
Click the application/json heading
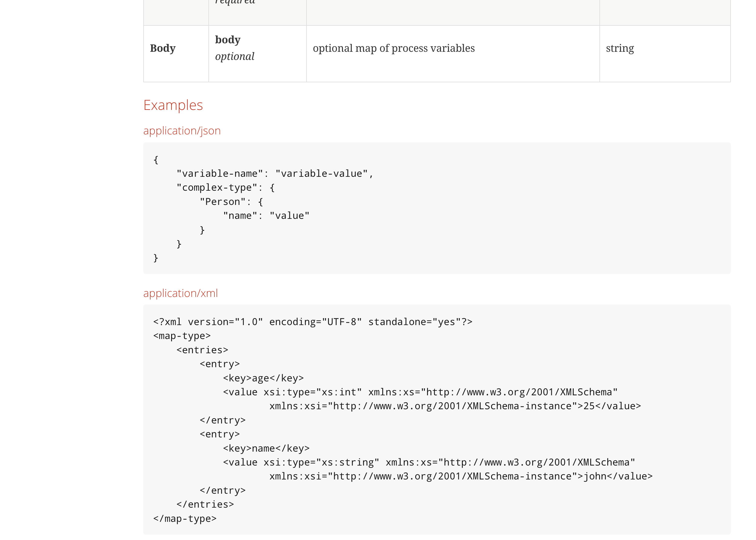pos(182,131)
